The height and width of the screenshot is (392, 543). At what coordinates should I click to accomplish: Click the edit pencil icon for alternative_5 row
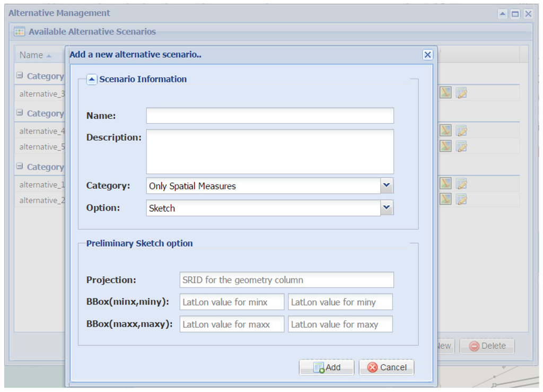coord(461,146)
